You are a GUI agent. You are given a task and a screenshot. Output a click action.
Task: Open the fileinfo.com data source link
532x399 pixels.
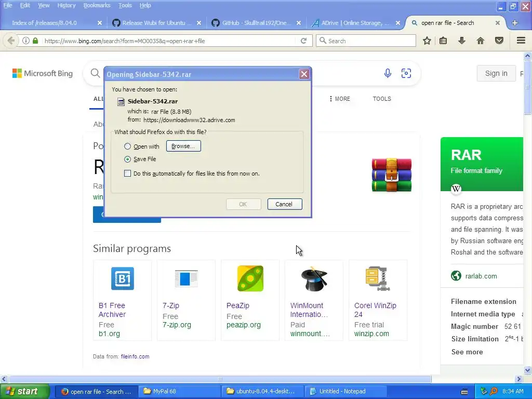point(135,356)
